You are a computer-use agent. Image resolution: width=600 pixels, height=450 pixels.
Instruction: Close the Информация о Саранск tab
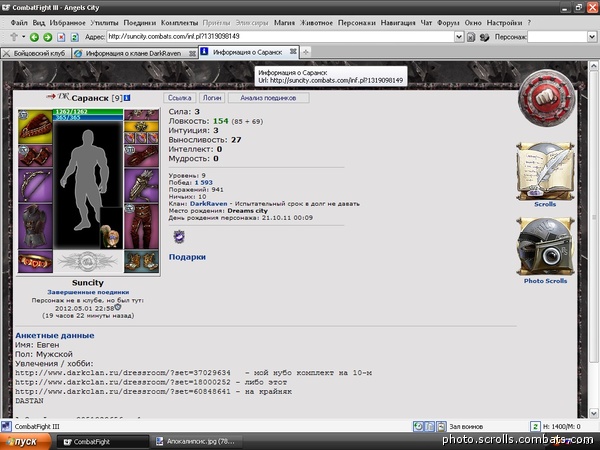(293, 51)
